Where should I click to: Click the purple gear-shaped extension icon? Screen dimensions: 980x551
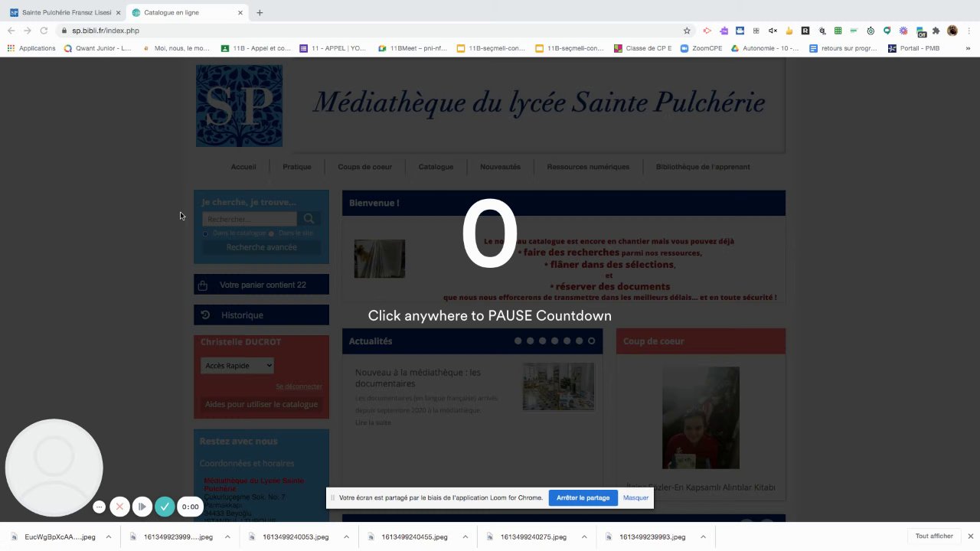pos(903,31)
